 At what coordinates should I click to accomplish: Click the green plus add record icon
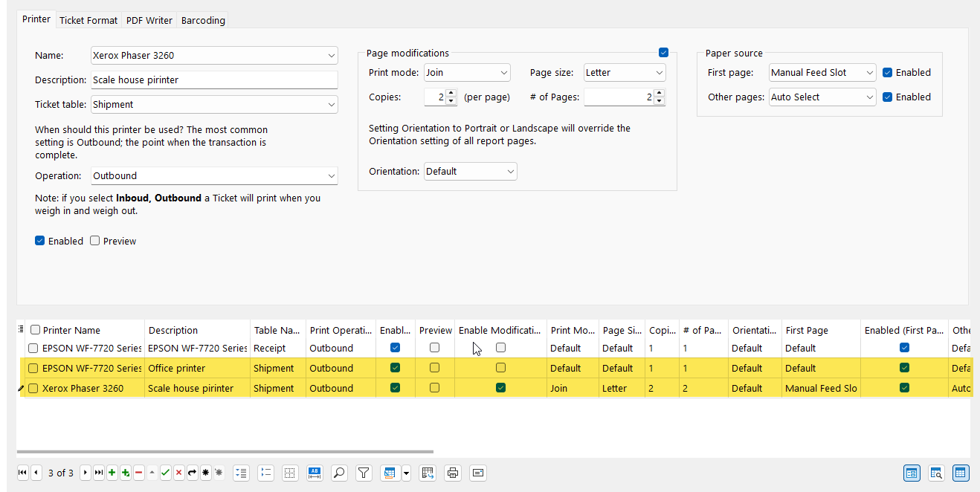112,473
